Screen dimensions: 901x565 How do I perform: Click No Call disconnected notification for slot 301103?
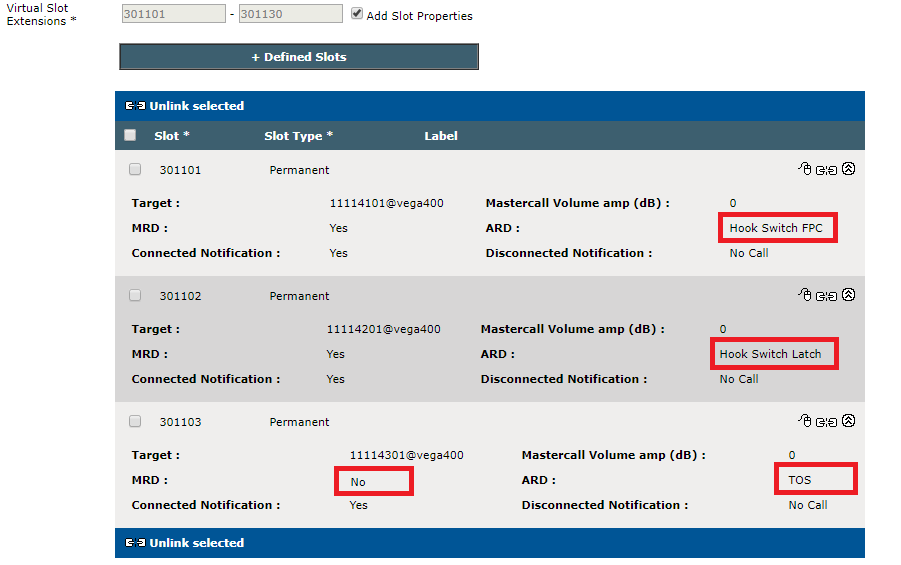coord(808,505)
